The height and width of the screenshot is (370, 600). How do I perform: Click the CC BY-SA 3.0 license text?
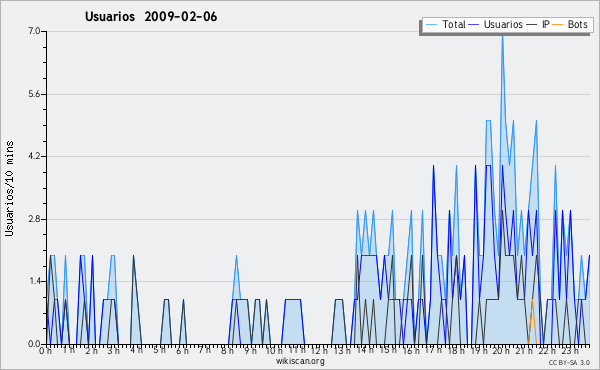[x=569, y=363]
